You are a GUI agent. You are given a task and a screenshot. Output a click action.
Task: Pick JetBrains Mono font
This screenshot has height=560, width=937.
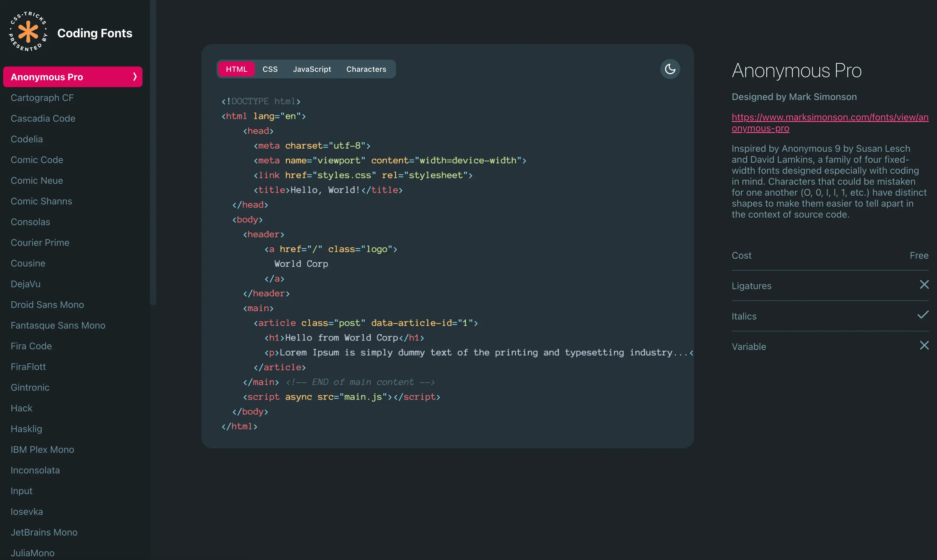click(x=44, y=532)
